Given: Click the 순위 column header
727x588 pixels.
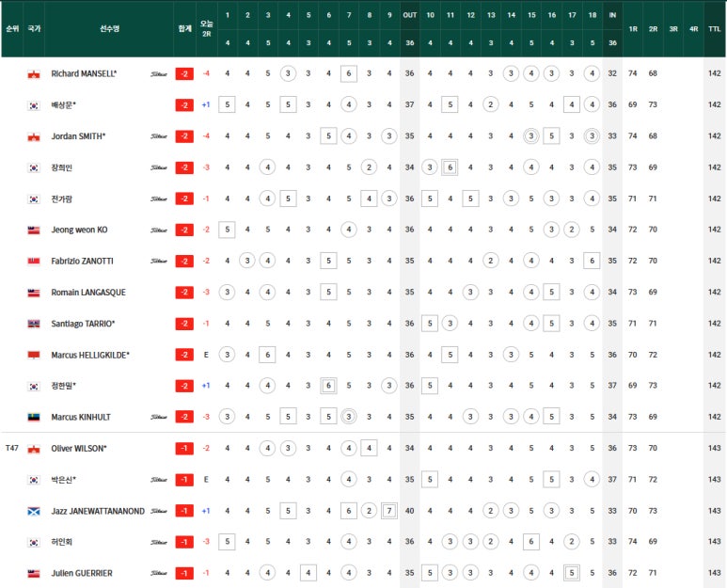Looking at the screenshot, I should [12, 29].
